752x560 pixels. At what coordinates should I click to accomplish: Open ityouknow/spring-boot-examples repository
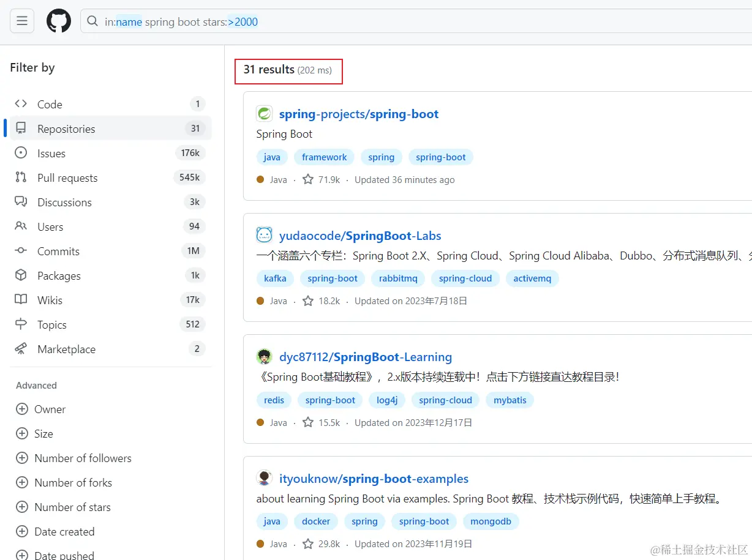pyautogui.click(x=374, y=479)
